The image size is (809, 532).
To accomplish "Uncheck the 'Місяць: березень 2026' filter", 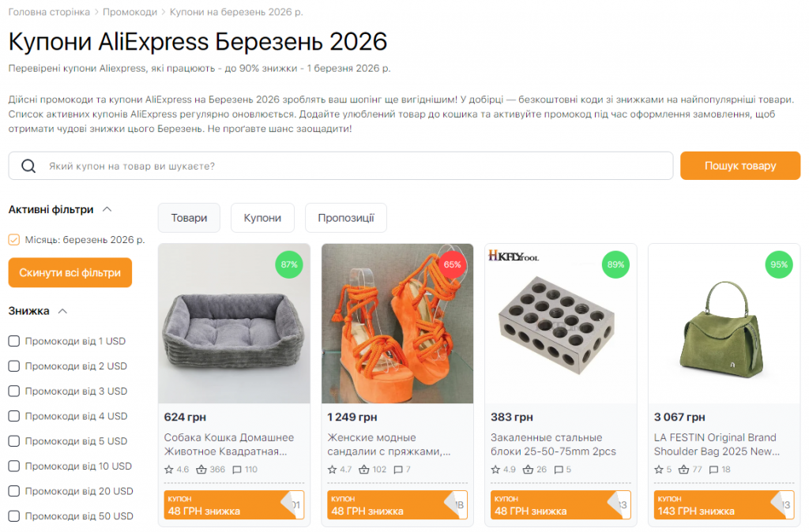I will pyautogui.click(x=14, y=238).
